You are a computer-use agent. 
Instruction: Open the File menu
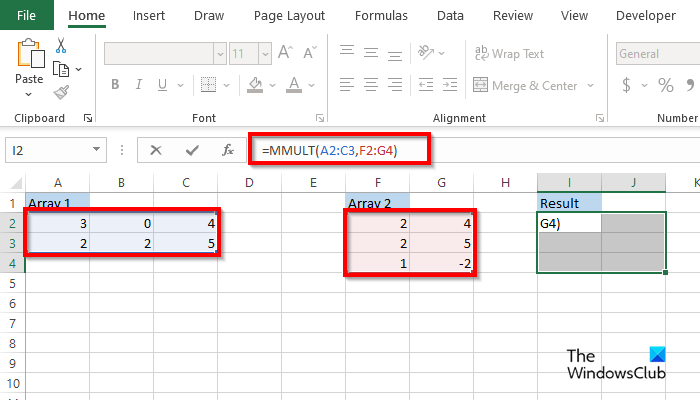[27, 16]
